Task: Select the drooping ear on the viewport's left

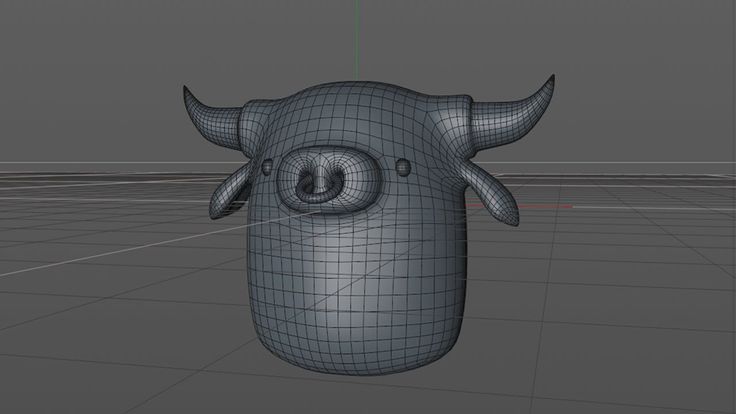Action: [229, 192]
